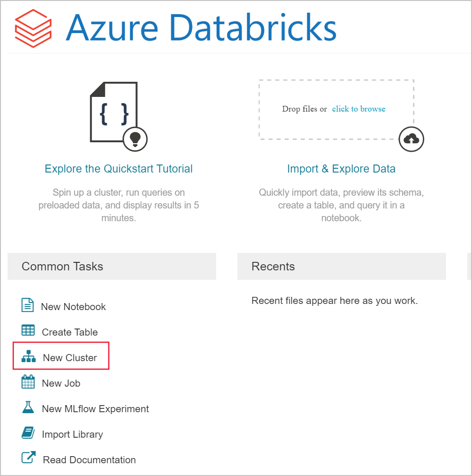Click the New Job calendar icon
This screenshot has width=472, height=476.
(28, 382)
